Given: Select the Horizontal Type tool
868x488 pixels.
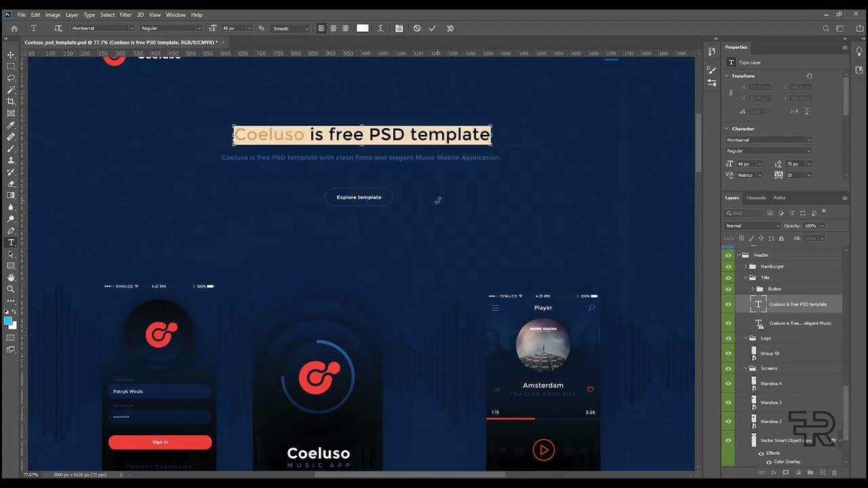Looking at the screenshot, I should (x=11, y=242).
